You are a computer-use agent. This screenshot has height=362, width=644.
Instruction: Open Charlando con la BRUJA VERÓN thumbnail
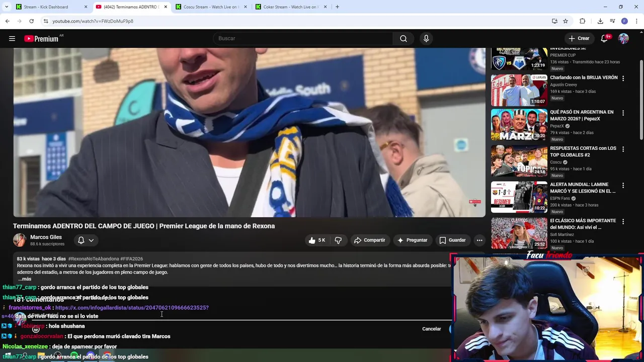point(519,90)
